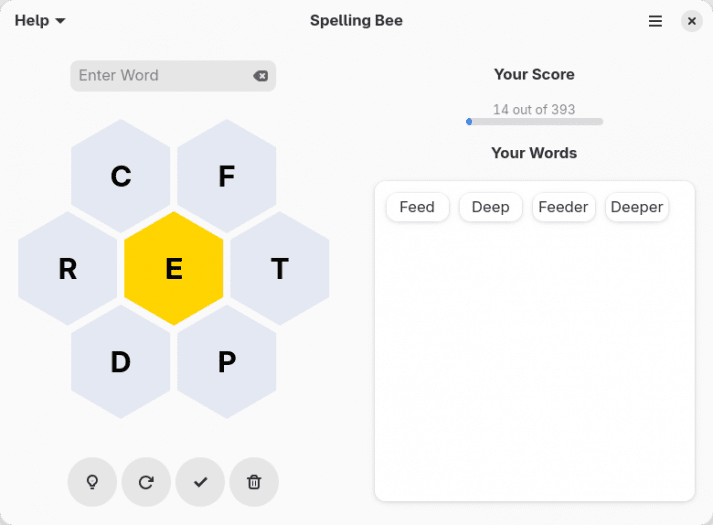Screen dimensions: 713x525
Task: Select the letter T hexagon
Action: 280,268
